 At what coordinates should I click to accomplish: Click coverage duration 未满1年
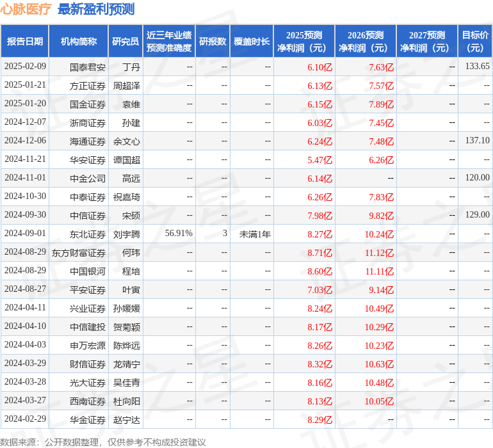(255, 234)
